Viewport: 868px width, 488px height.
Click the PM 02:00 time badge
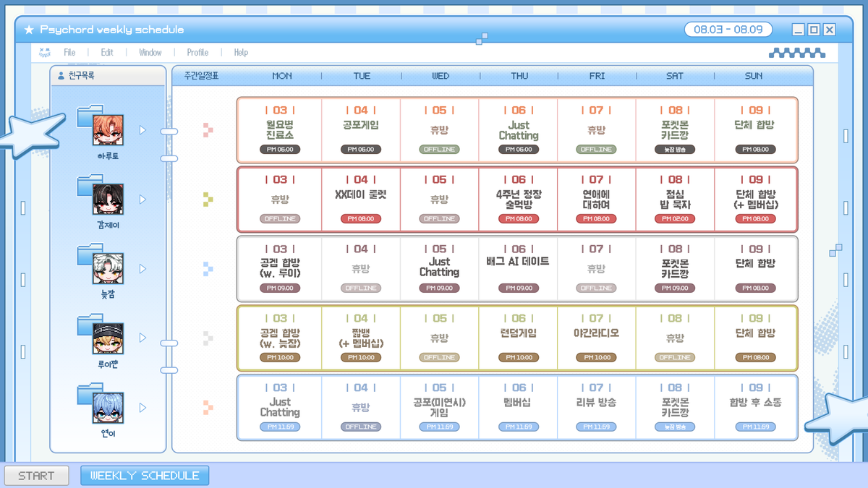pos(676,219)
